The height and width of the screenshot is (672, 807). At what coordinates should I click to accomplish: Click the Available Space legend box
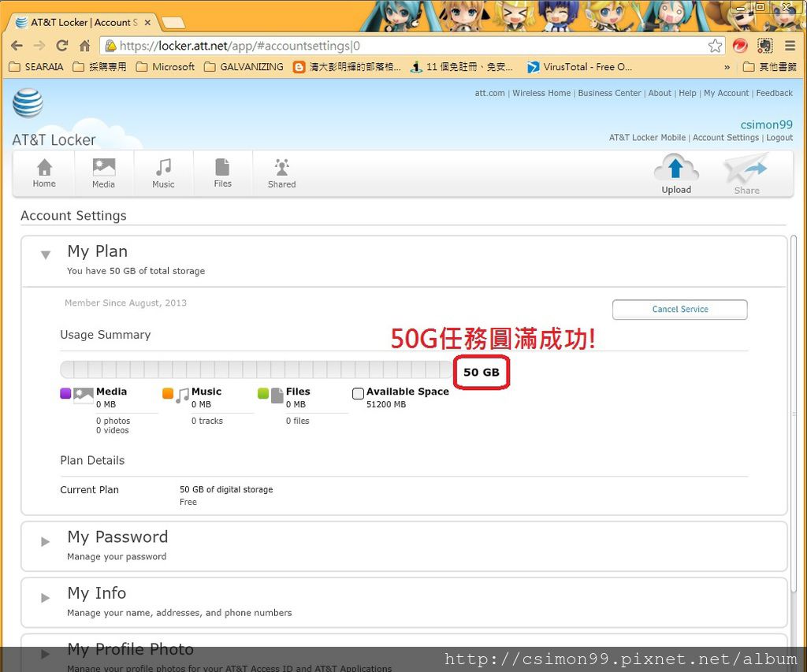(359, 394)
